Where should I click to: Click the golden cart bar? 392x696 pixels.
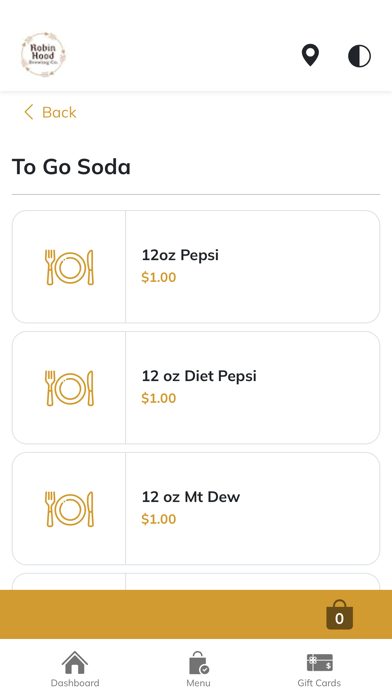pos(196,614)
